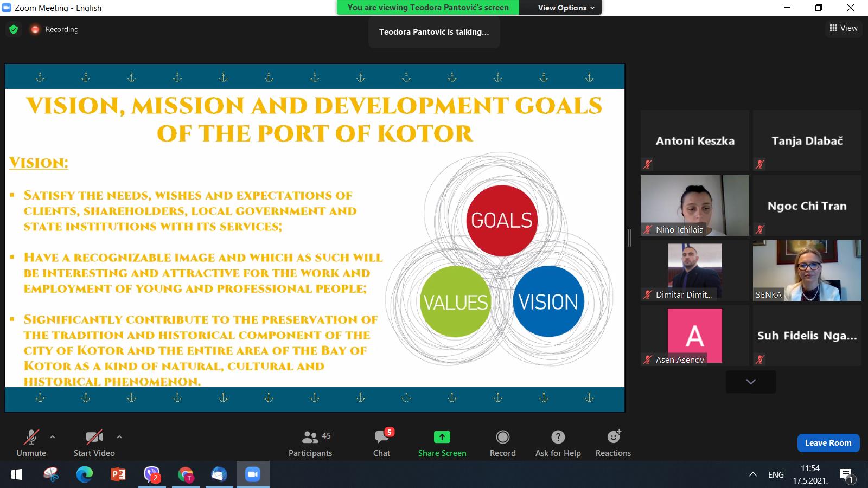Click the green VALUES circle on slide
The width and height of the screenshot is (868, 488).
(456, 301)
